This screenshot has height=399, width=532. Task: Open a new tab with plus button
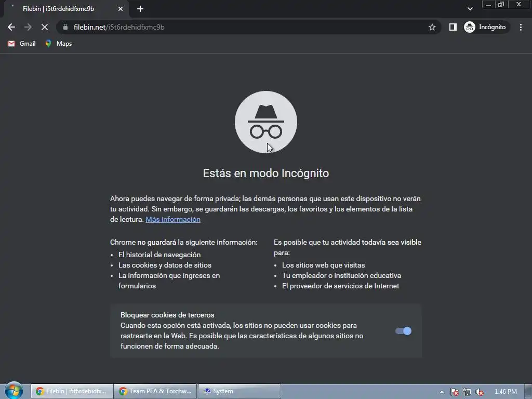click(140, 9)
